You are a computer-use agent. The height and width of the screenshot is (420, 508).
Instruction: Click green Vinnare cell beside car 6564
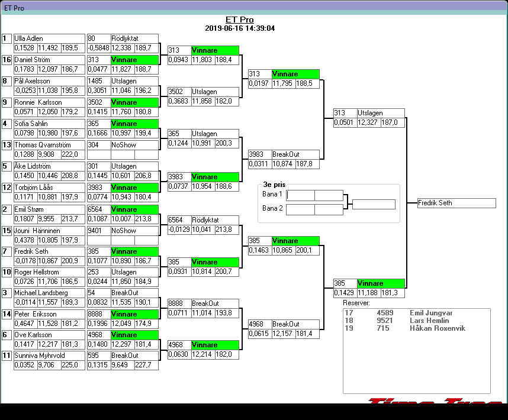(134, 209)
